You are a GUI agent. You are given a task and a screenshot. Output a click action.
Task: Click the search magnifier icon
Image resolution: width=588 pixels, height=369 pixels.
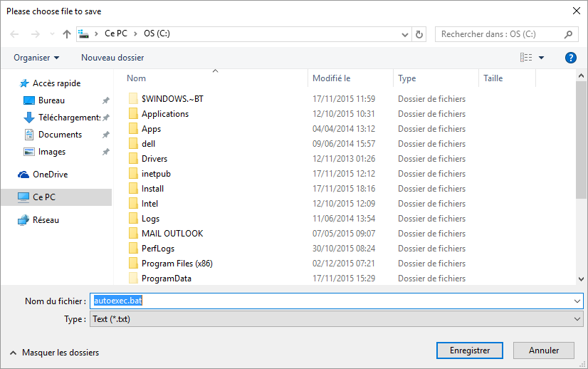tap(569, 34)
